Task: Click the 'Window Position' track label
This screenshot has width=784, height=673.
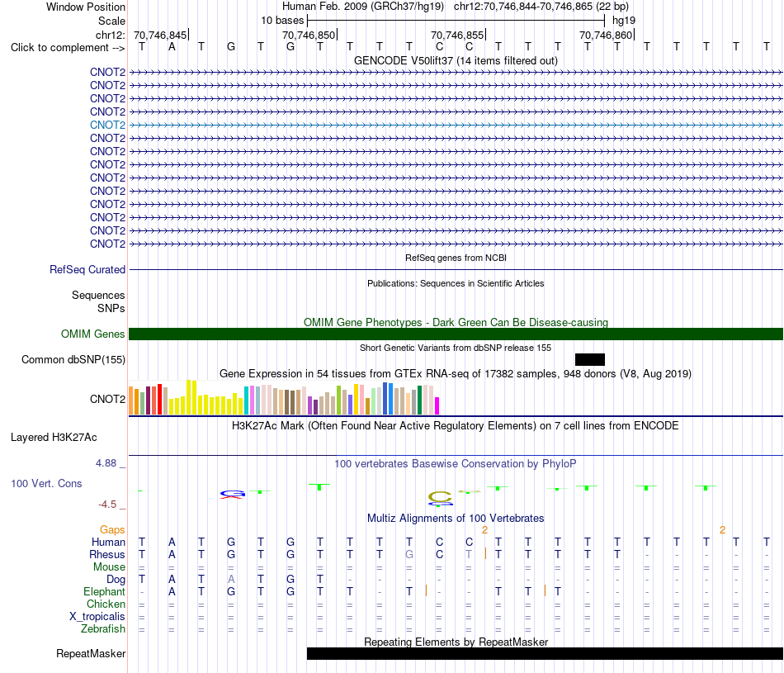Action: (x=86, y=7)
